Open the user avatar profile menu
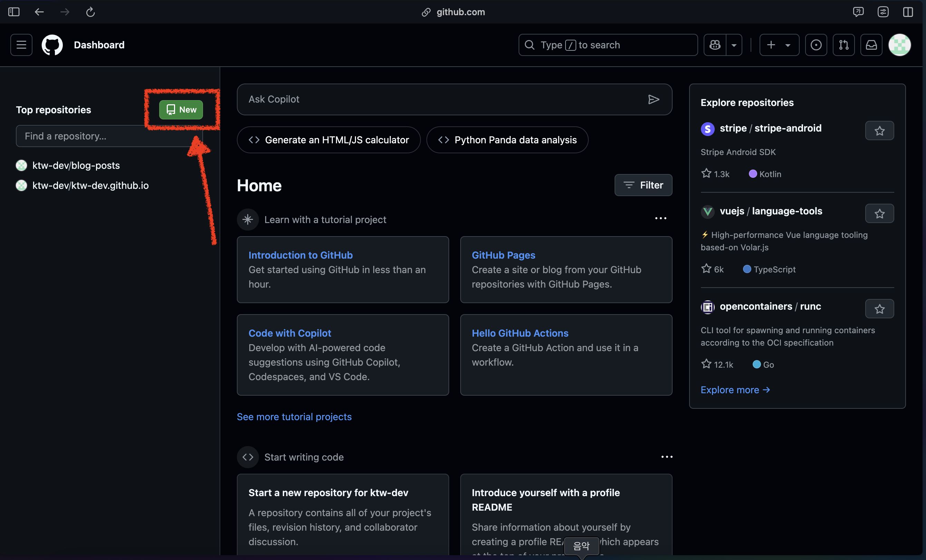This screenshot has height=560, width=926. tap(899, 45)
